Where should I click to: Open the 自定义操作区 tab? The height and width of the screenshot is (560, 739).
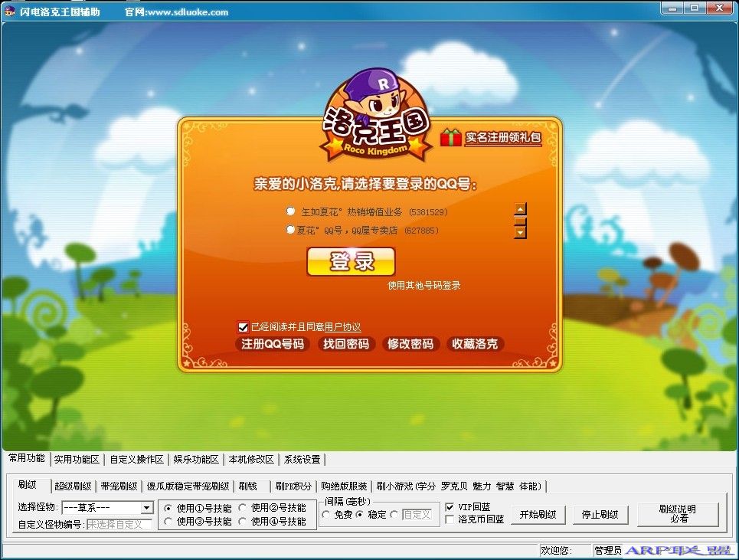[136, 460]
